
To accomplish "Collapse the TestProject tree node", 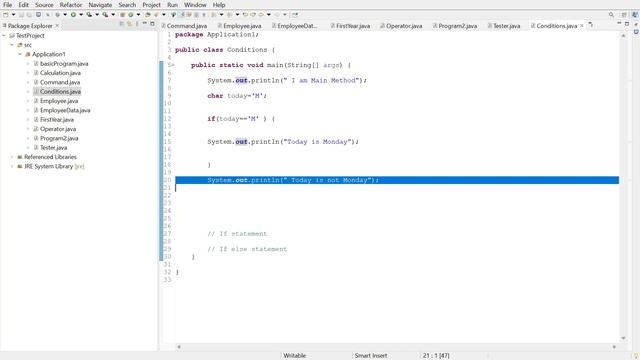I will [4, 36].
